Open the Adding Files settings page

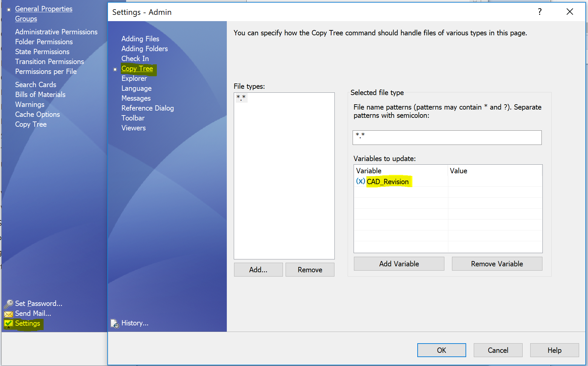coord(140,39)
